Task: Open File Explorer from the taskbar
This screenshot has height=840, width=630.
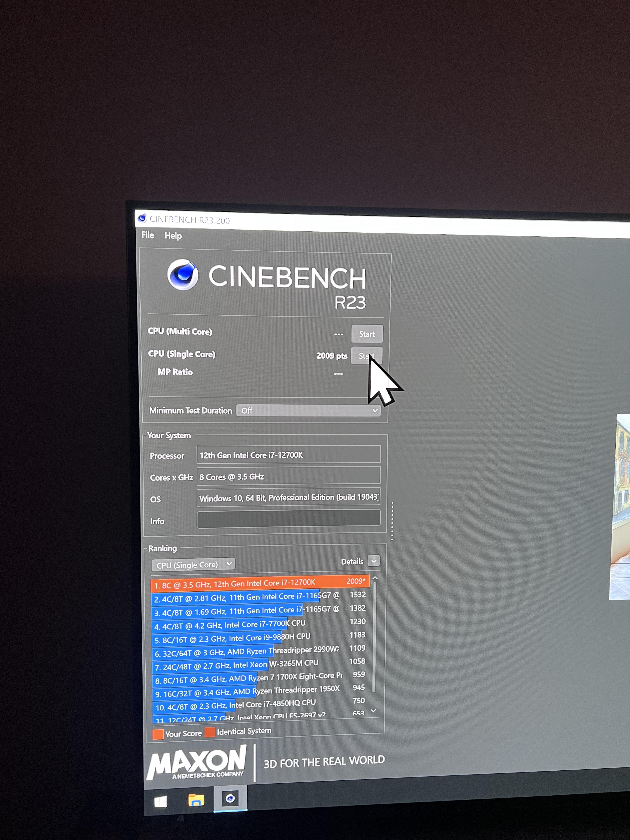Action: [196, 800]
